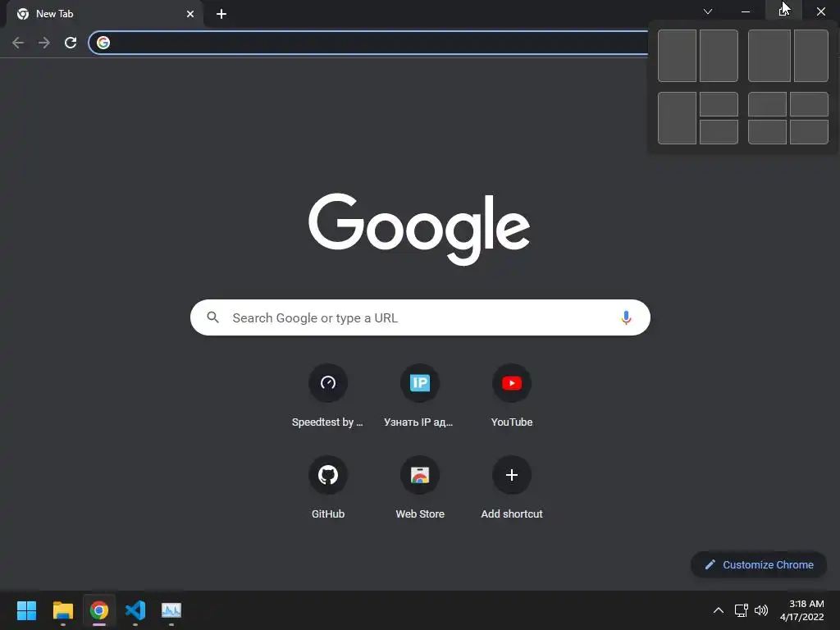The image size is (840, 630).
Task: Open File Explorer from the taskbar
Action: click(x=62, y=610)
